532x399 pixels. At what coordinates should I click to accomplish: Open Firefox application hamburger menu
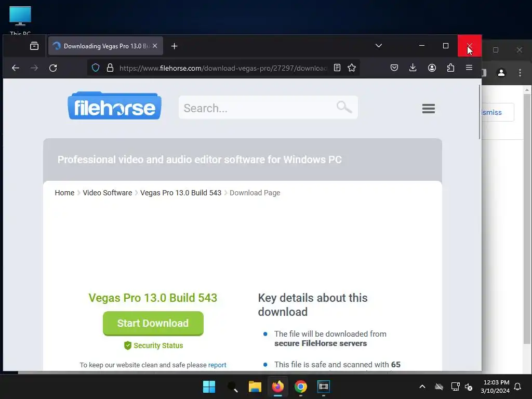click(469, 68)
